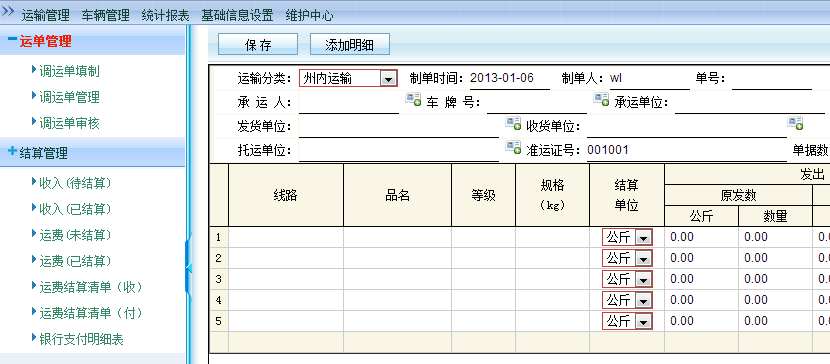Click the lookup icon after the 车牌号 field
This screenshot has height=364, width=830.
[601, 99]
